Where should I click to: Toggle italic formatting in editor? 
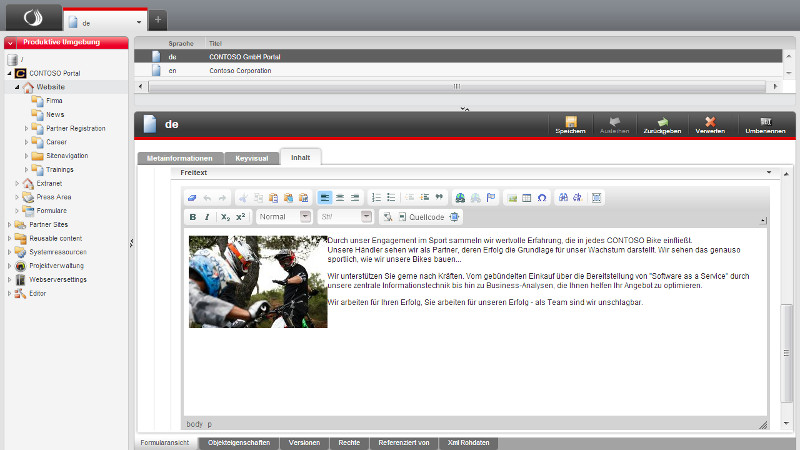(x=207, y=217)
